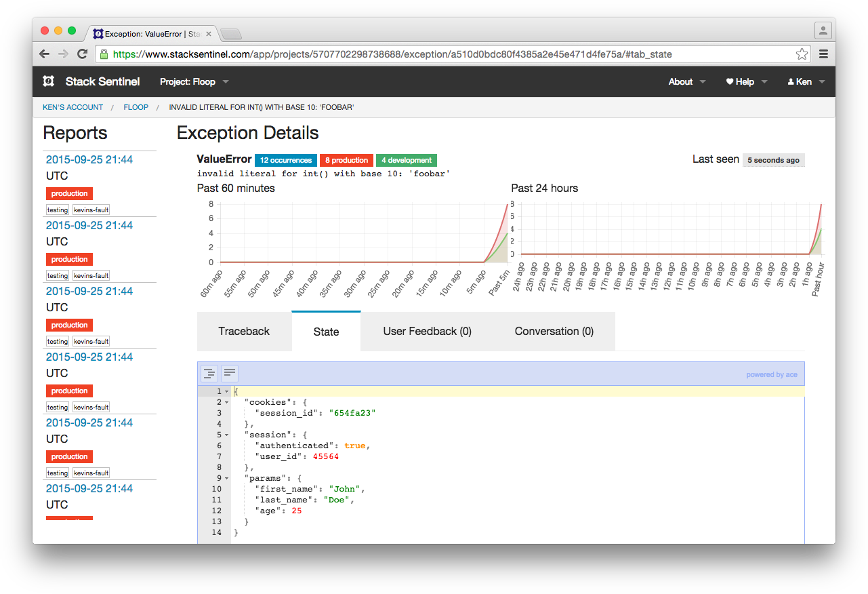Open the Project: Floop dropdown

[x=194, y=81]
